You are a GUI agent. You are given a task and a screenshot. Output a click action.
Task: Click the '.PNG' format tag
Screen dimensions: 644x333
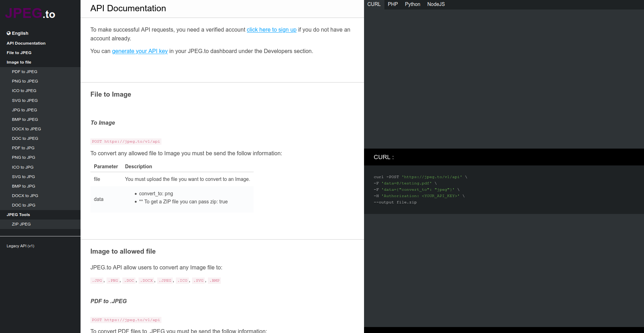coord(113,281)
